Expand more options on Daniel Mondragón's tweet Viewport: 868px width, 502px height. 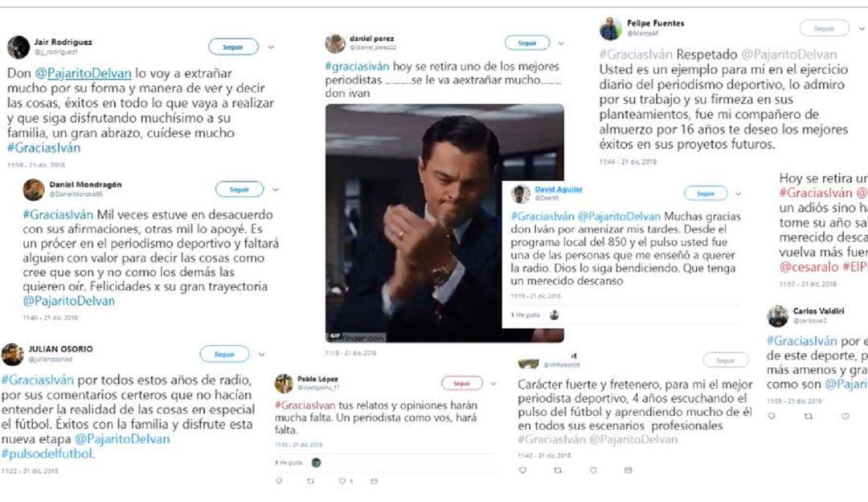click(276, 190)
